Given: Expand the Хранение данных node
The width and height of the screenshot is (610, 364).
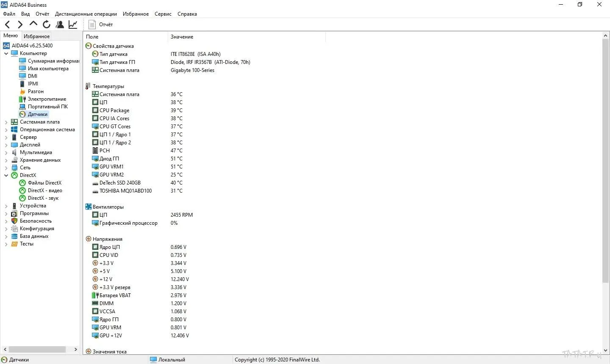Looking at the screenshot, I should coord(6,160).
